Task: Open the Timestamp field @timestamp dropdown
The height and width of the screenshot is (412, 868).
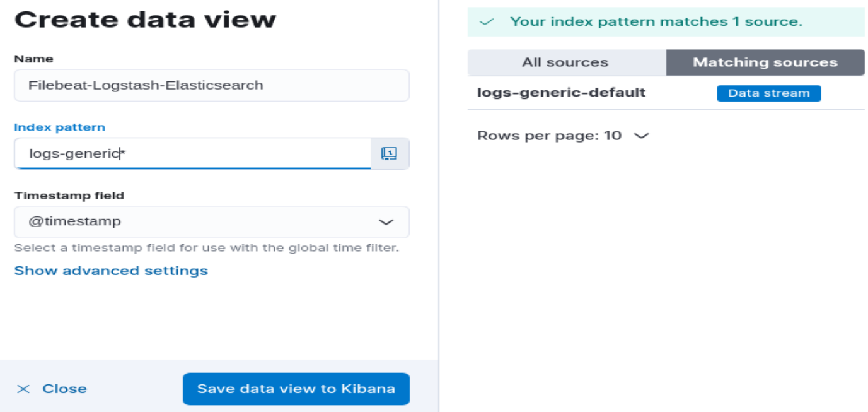Action: click(212, 222)
